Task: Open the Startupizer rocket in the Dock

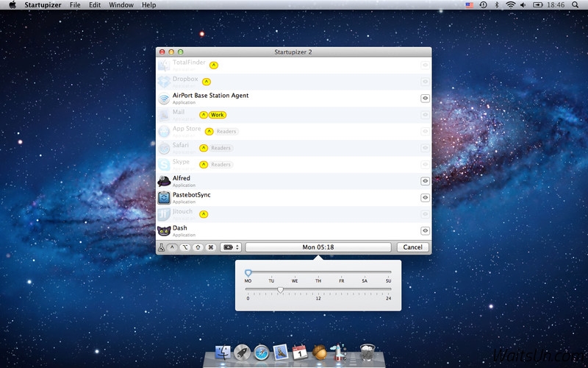Action: (339, 353)
